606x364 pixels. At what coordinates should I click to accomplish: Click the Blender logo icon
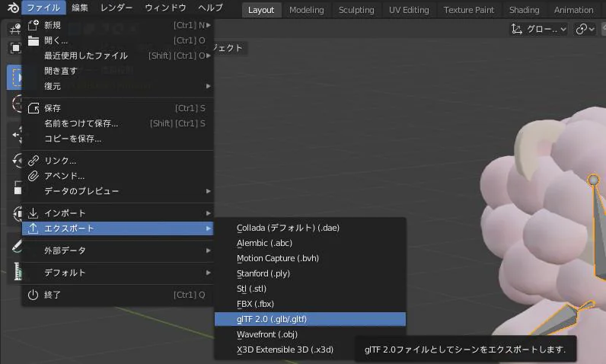13,8
